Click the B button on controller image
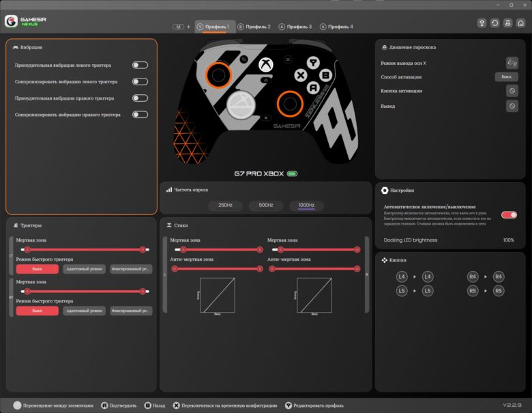The width and height of the screenshot is (532, 413). [326, 75]
